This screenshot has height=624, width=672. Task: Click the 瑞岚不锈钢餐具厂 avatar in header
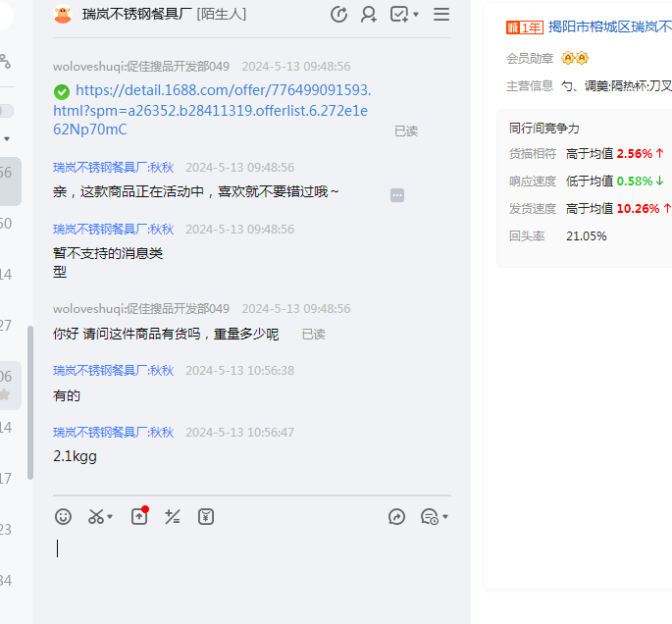coord(63,14)
